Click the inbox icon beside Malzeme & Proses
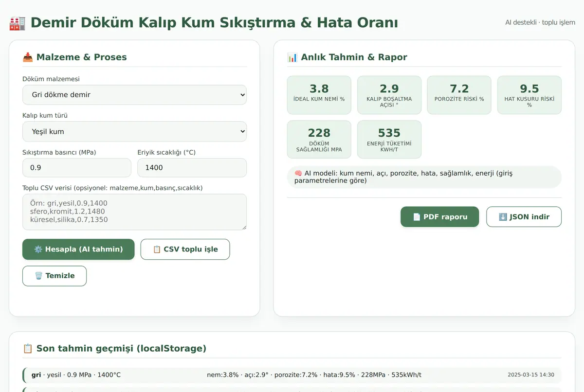The width and height of the screenshot is (584, 392). (x=28, y=57)
